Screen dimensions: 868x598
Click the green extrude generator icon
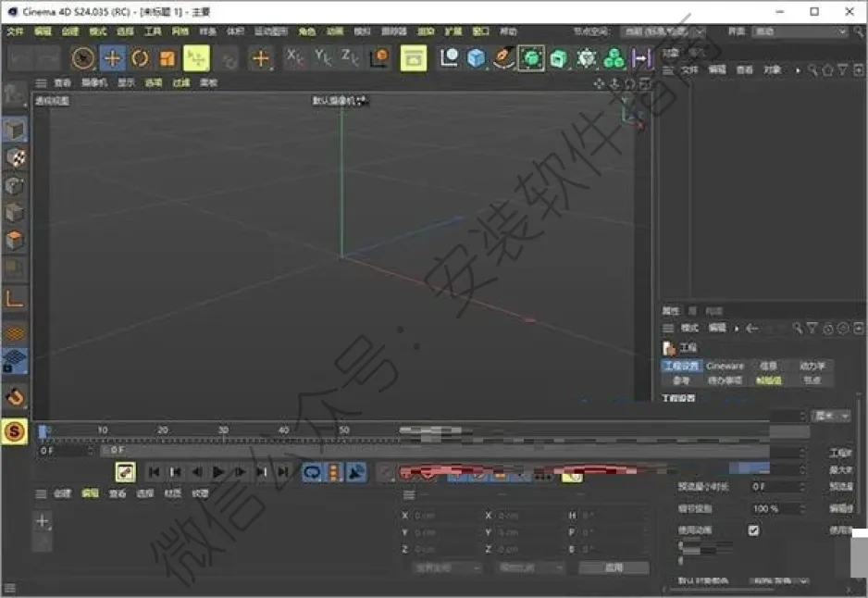(x=559, y=58)
